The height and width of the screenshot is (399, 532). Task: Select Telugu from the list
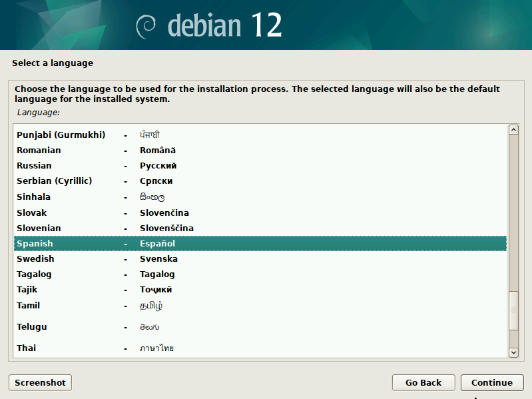click(31, 327)
